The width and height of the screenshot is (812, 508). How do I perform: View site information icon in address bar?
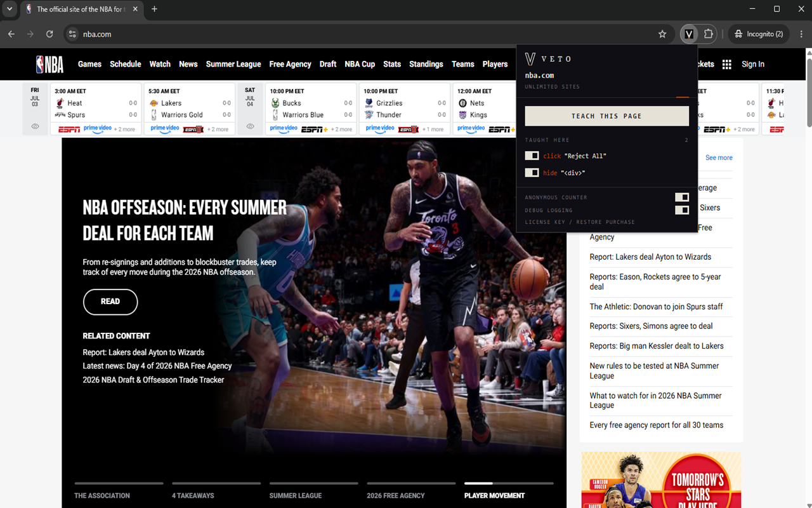coord(72,34)
